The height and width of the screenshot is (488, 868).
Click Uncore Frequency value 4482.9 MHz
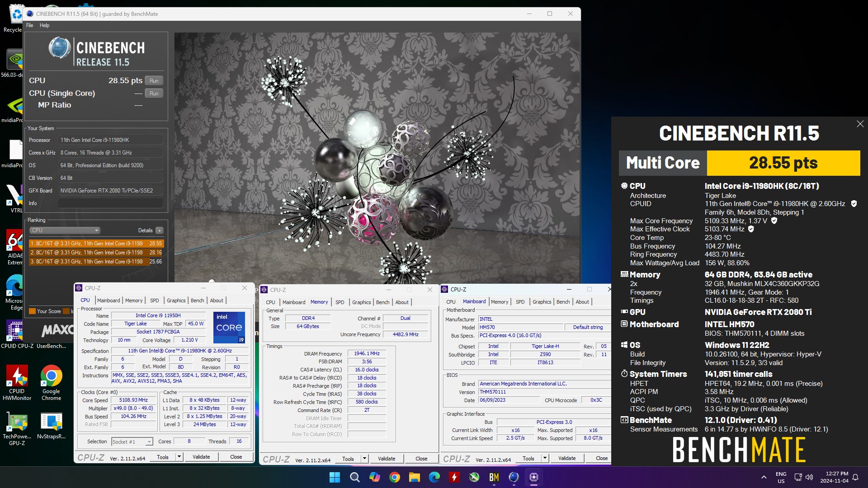[406, 335]
